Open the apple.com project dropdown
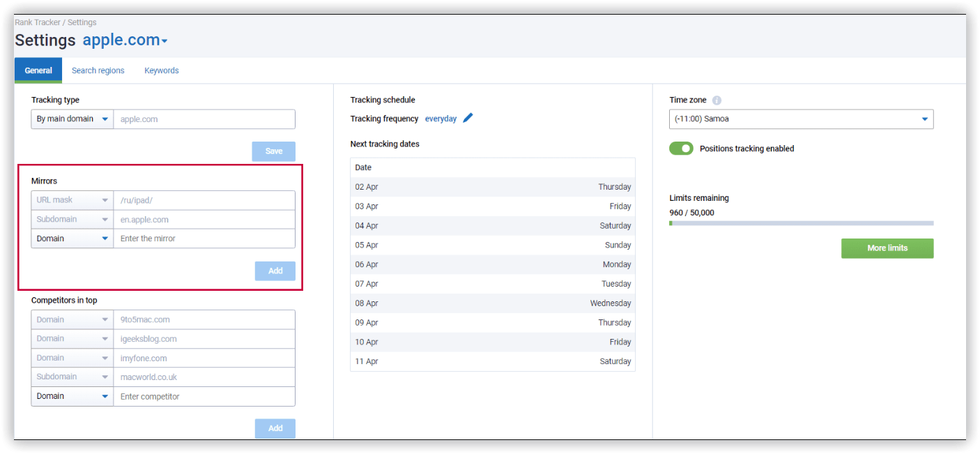This screenshot has width=980, height=454. tap(125, 40)
